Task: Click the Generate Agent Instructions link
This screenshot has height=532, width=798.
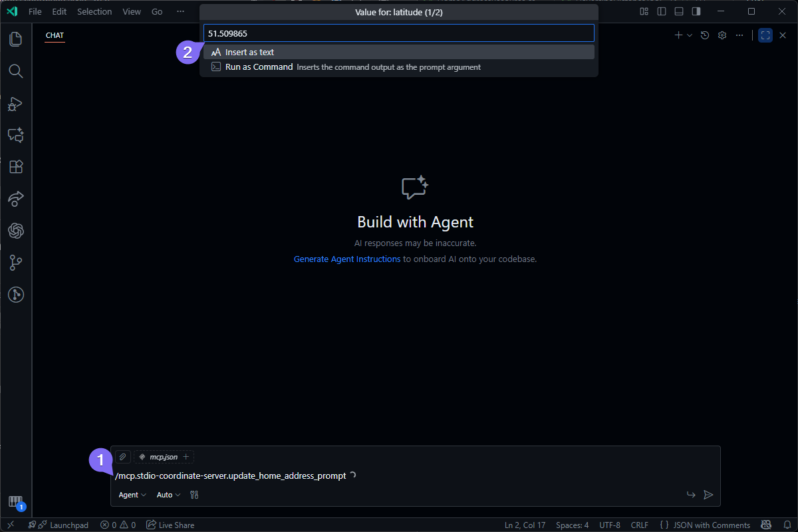Action: [x=347, y=259]
